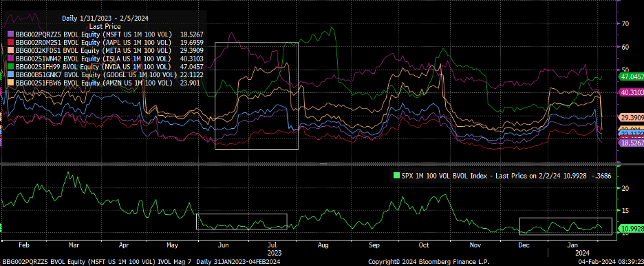This screenshot has width=644, height=266.
Task: Click the legend value 23.901 for AMZN
Action: click(190, 83)
